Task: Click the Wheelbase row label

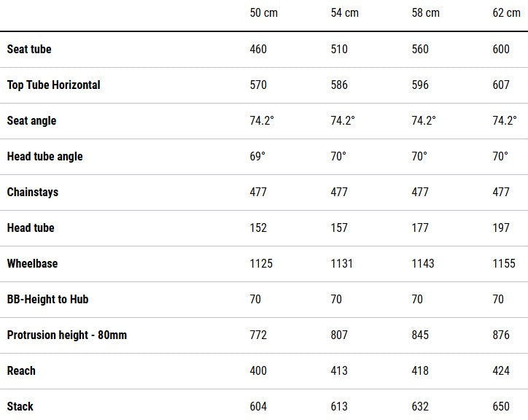Action: [x=32, y=264]
